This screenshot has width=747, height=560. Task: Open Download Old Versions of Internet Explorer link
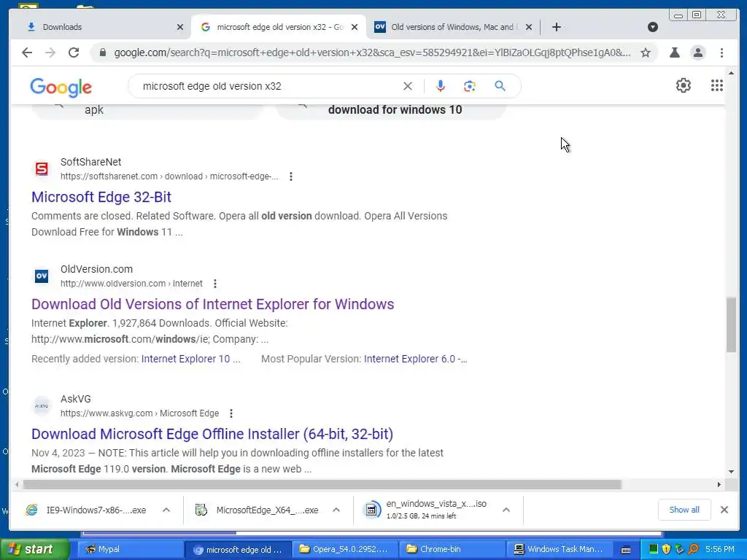213,304
